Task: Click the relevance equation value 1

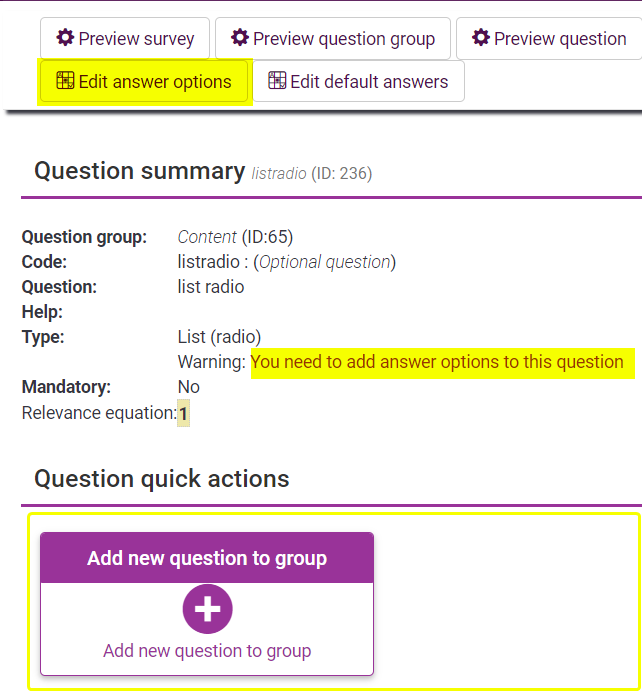Action: (183, 412)
